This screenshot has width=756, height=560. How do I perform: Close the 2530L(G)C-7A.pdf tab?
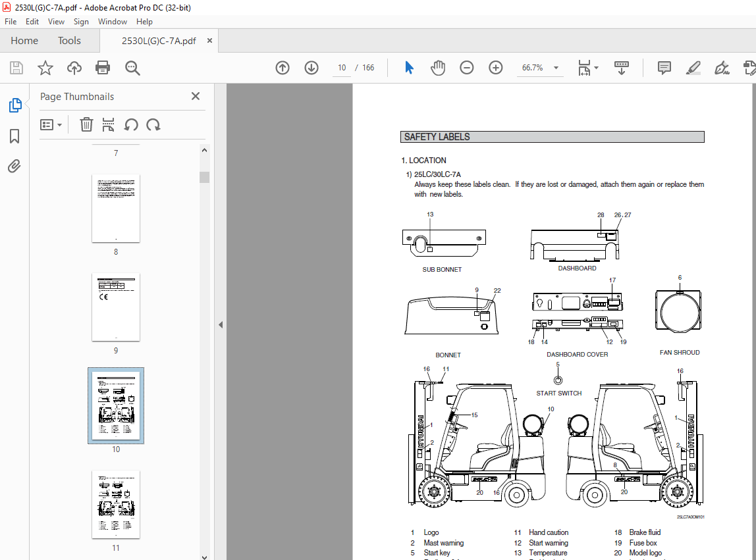(x=209, y=41)
